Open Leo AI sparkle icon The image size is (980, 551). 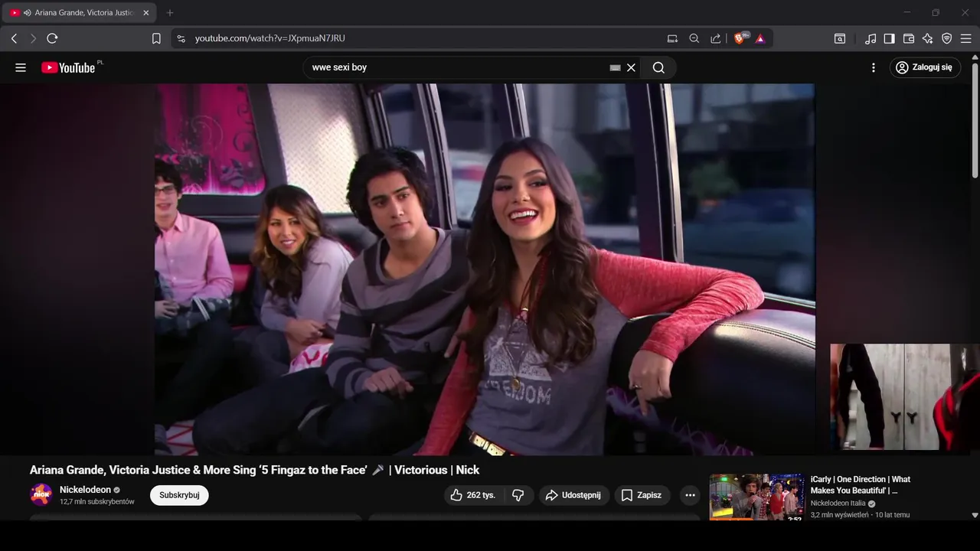[x=927, y=38]
